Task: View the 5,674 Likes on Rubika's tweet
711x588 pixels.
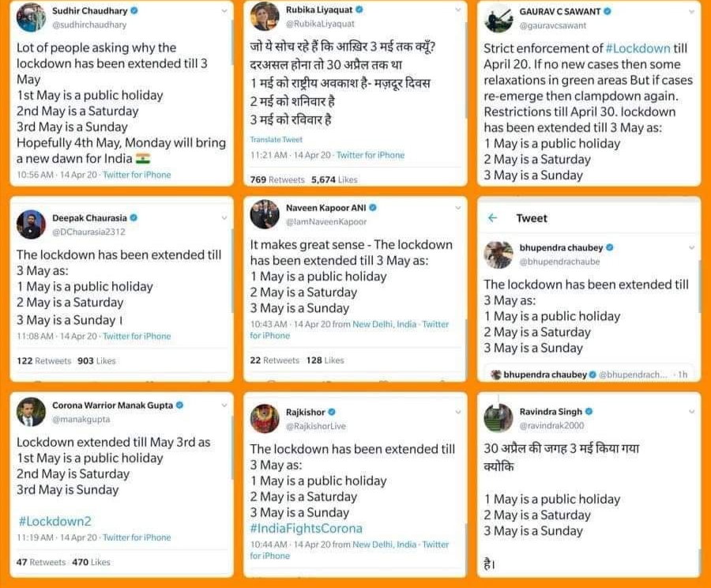Action: [334, 179]
